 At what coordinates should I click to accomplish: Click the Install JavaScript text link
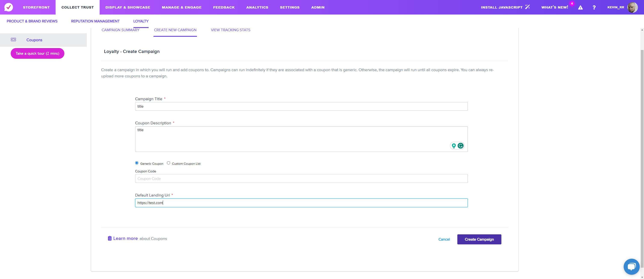[x=502, y=7]
